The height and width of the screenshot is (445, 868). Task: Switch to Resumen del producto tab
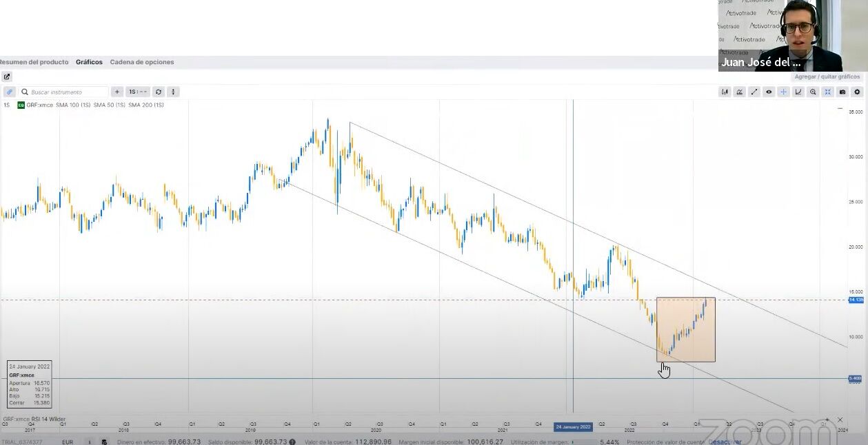pyautogui.click(x=34, y=62)
